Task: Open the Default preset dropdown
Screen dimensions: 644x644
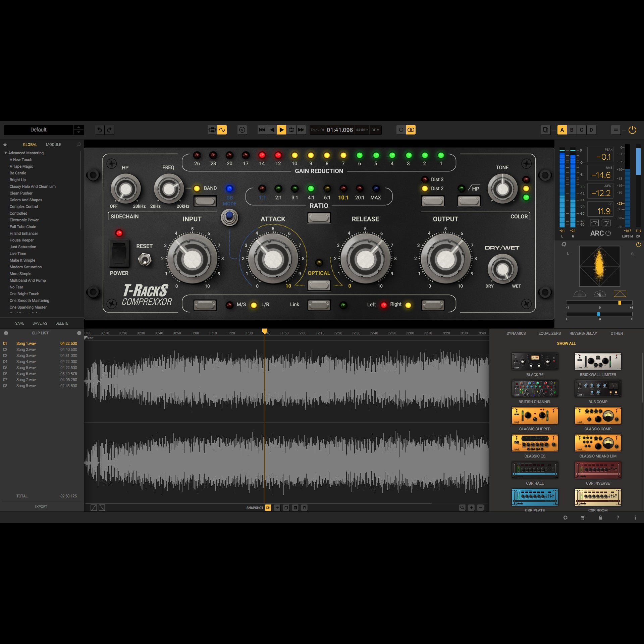Action: tap(39, 130)
